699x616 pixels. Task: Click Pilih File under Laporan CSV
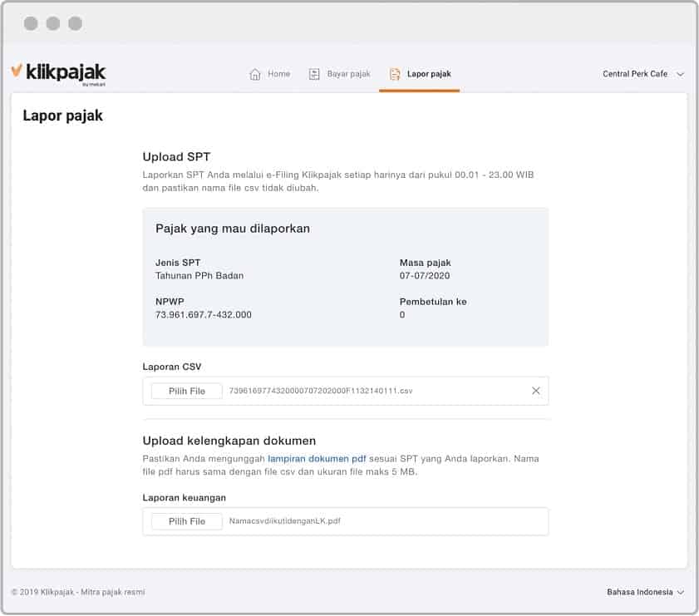click(185, 391)
